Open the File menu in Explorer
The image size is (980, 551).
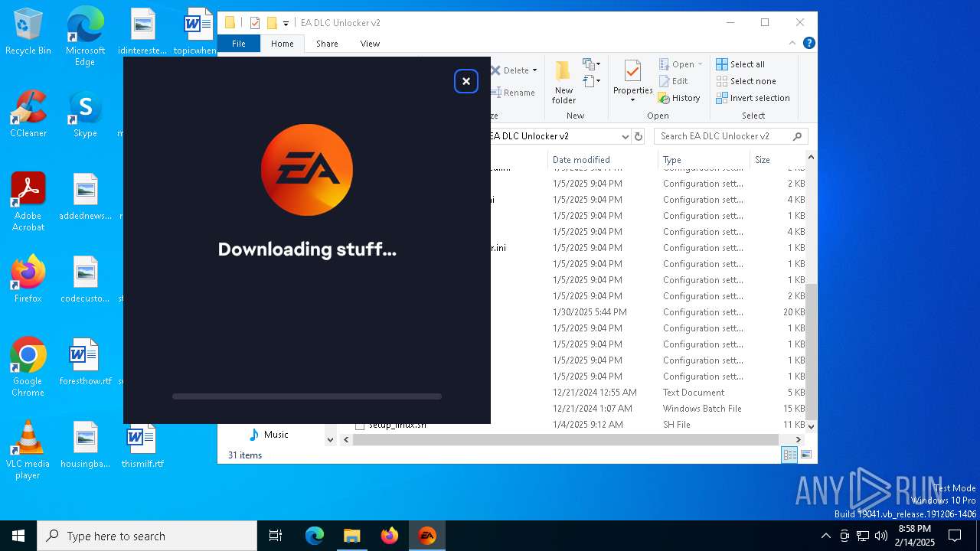click(x=239, y=44)
